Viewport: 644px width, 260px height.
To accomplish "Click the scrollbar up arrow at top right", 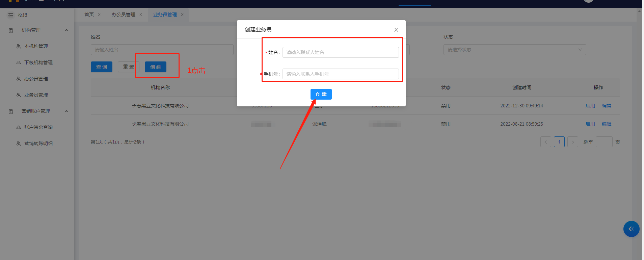I will point(639,11).
